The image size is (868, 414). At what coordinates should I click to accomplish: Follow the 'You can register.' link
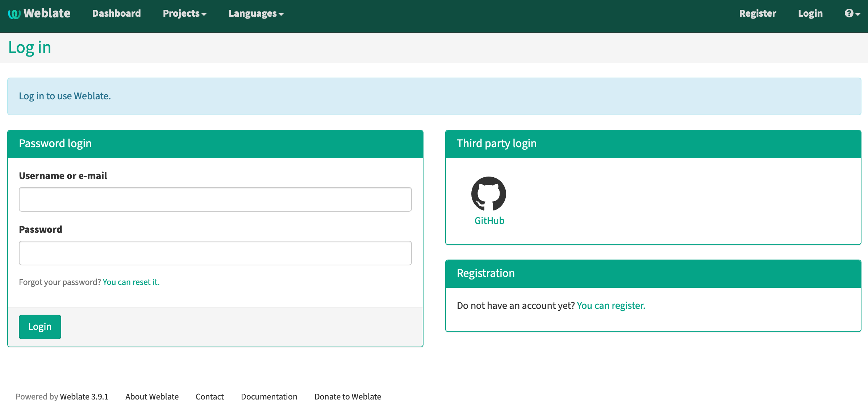pyautogui.click(x=611, y=306)
